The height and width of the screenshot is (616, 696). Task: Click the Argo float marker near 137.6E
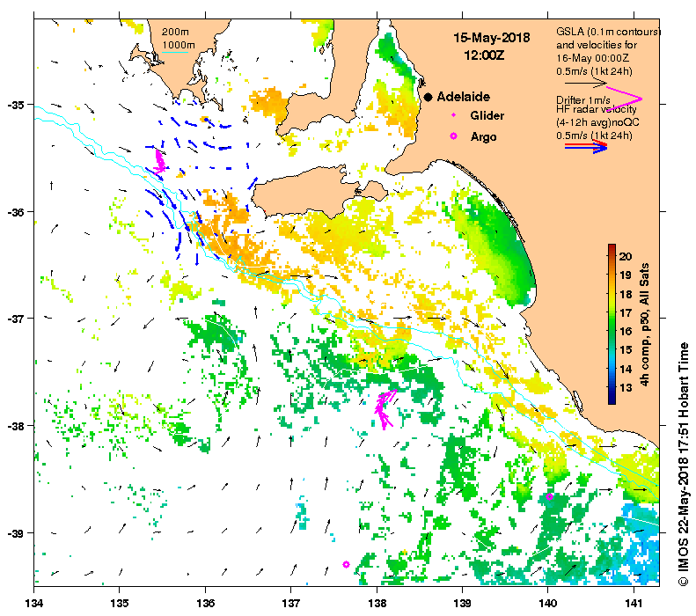346,564
